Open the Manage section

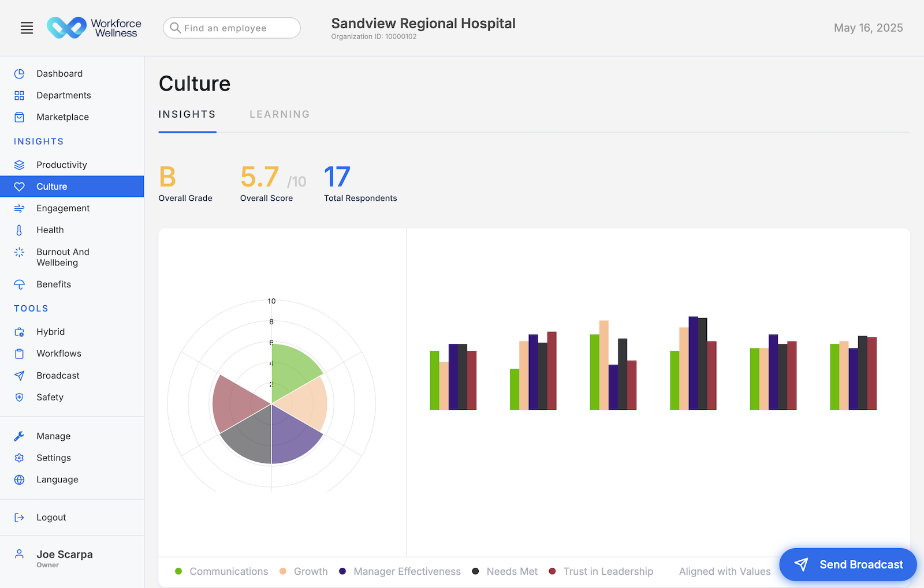pos(54,436)
